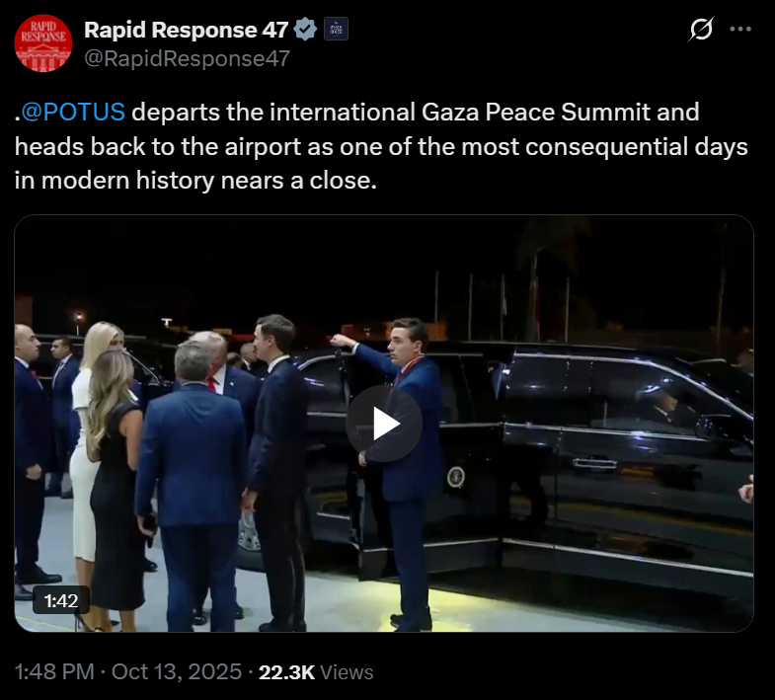The width and height of the screenshot is (775, 700).
Task: Open the 22.3K view count
Action: click(286, 672)
